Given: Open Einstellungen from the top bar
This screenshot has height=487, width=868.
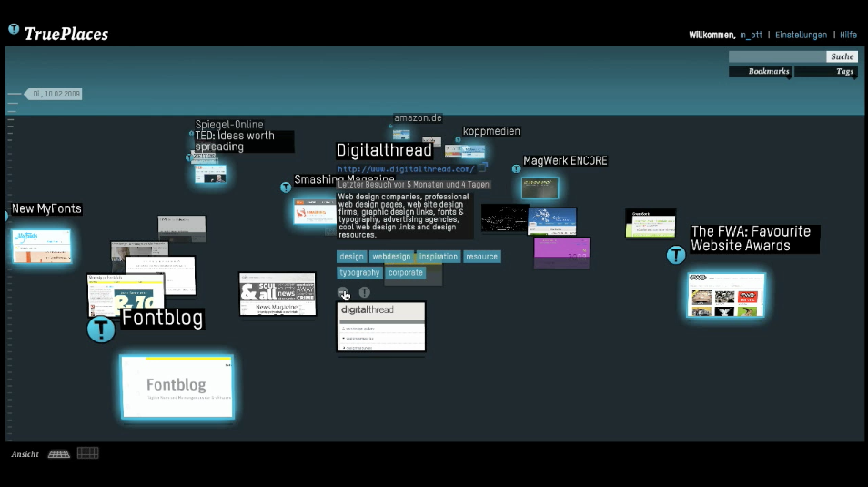Looking at the screenshot, I should pos(801,35).
